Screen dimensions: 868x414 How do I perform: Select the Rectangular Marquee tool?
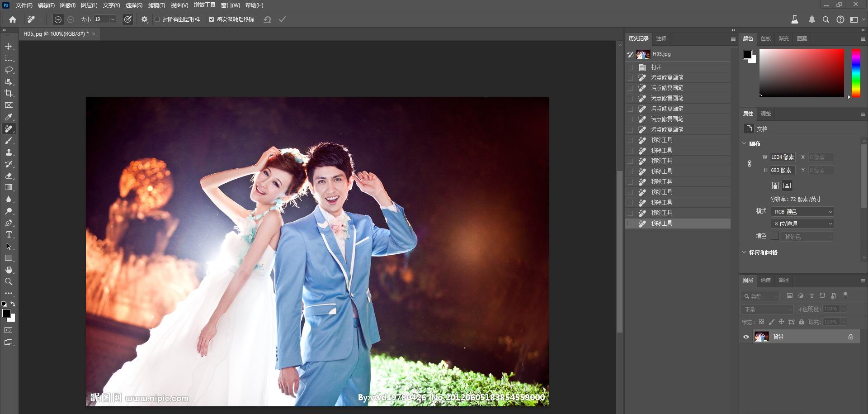tap(9, 58)
